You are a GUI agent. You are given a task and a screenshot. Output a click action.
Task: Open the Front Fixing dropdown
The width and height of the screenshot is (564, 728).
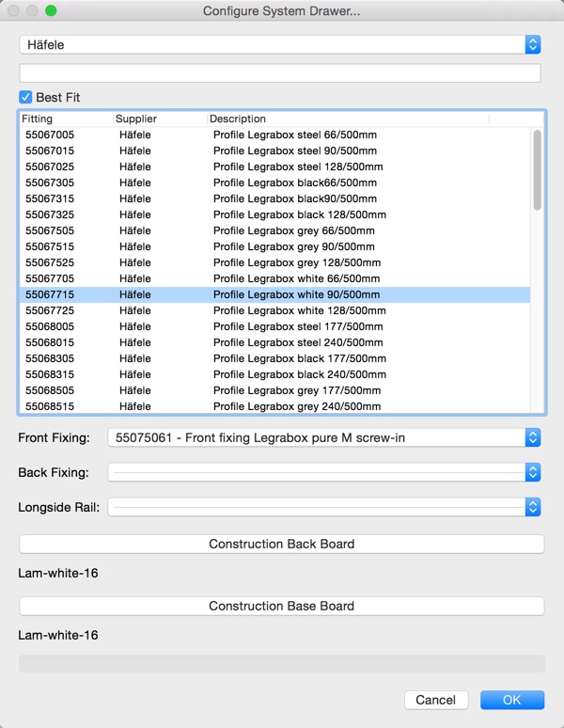coord(324,437)
